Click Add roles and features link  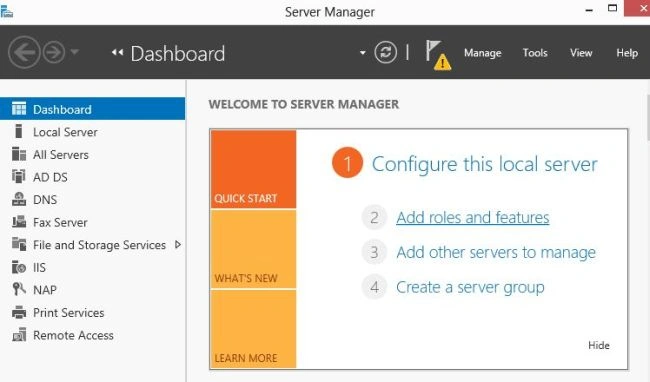click(x=473, y=218)
